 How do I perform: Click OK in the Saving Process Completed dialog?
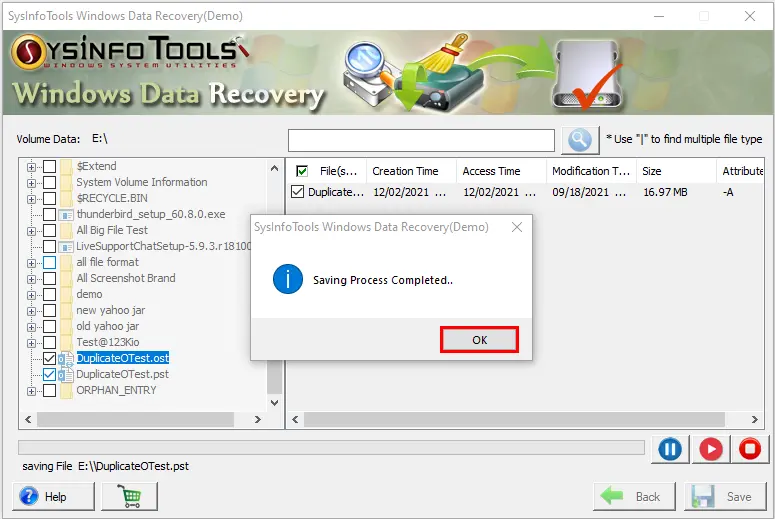pos(479,340)
